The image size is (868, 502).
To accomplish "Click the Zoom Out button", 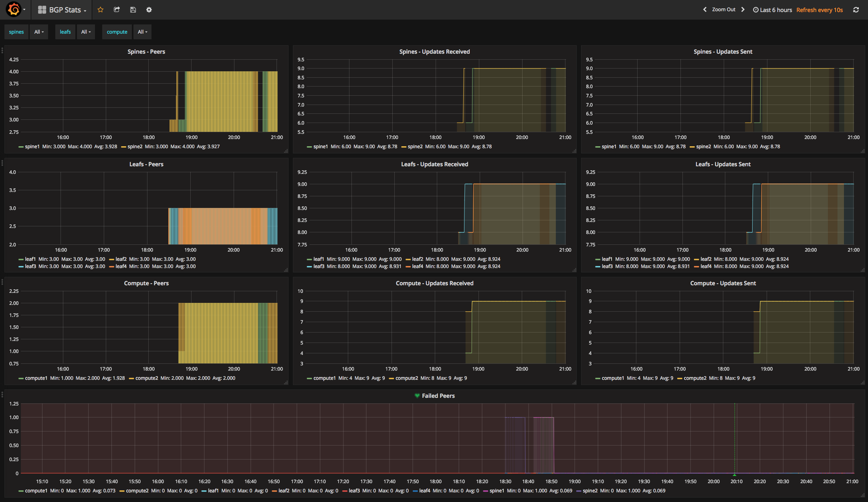I will tap(723, 10).
